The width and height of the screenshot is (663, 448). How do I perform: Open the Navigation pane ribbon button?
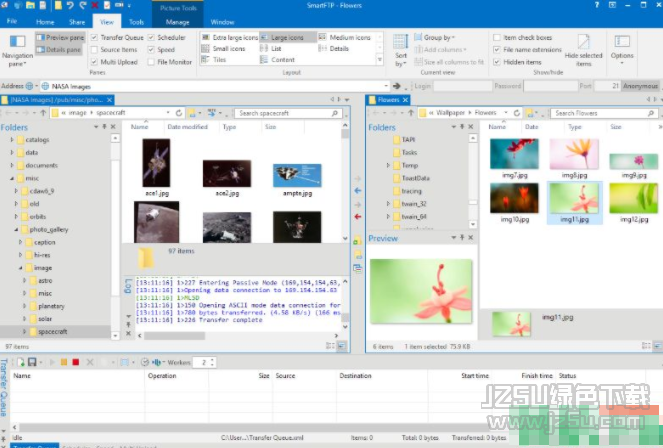pos(17,51)
